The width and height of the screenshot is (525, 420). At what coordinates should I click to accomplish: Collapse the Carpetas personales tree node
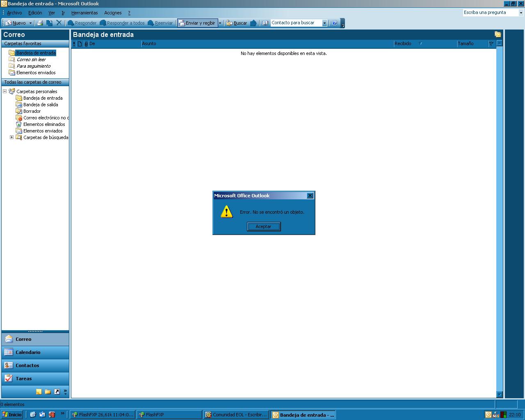(5, 91)
